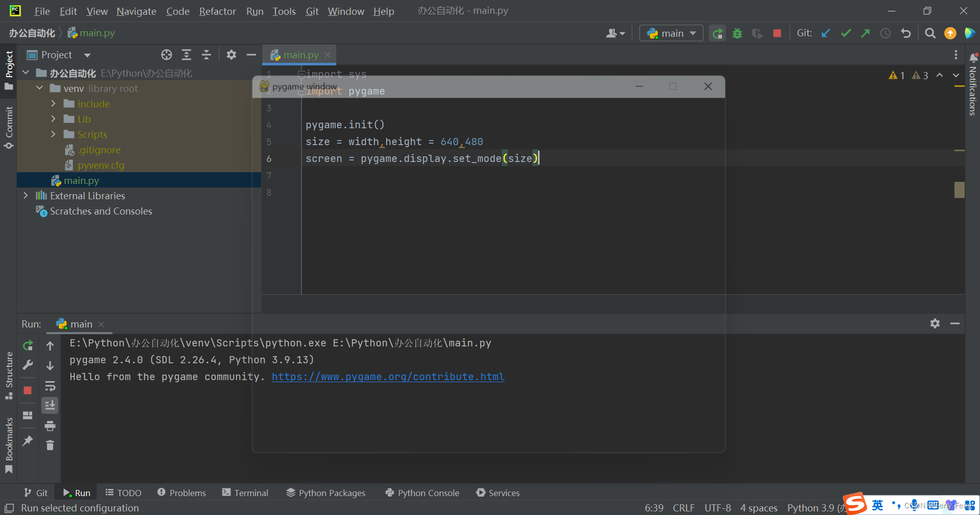980x515 pixels.
Task: Rerun main in Run panel
Action: tap(28, 346)
